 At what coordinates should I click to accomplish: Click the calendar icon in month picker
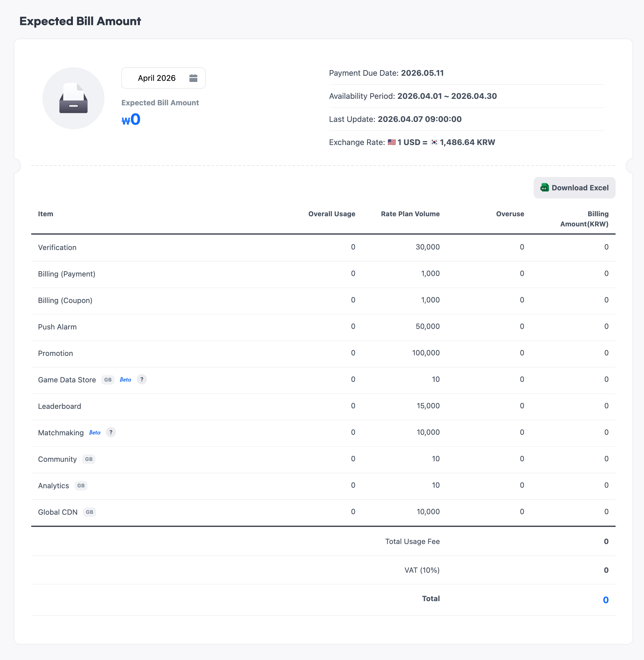coord(193,78)
